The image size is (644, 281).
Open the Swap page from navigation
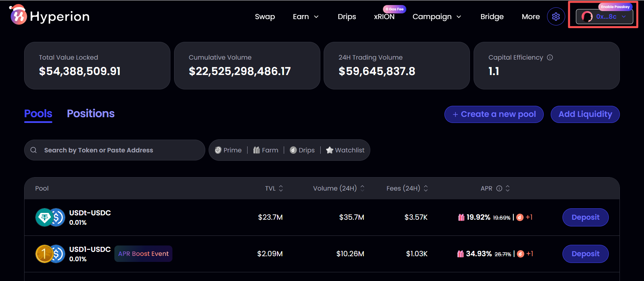[265, 16]
